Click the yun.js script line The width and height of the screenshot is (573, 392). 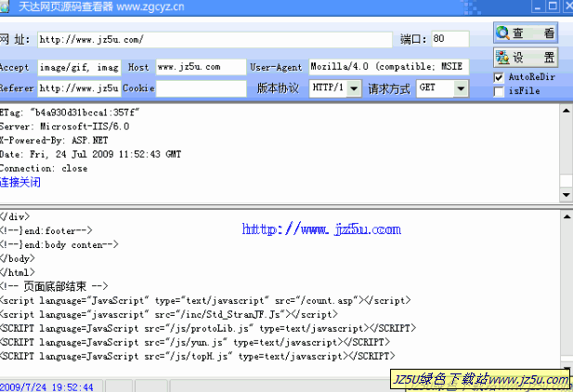(195, 342)
